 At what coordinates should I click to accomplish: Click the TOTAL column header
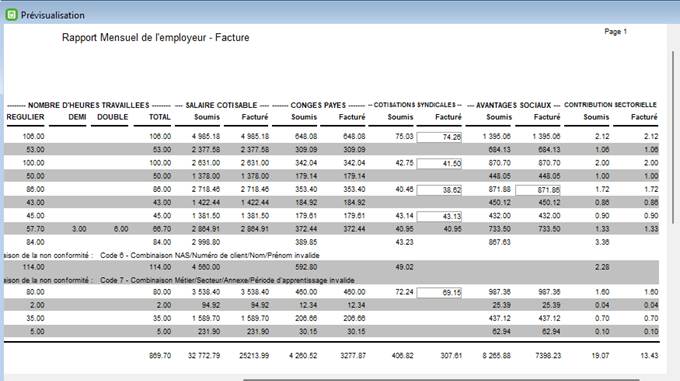(x=160, y=117)
